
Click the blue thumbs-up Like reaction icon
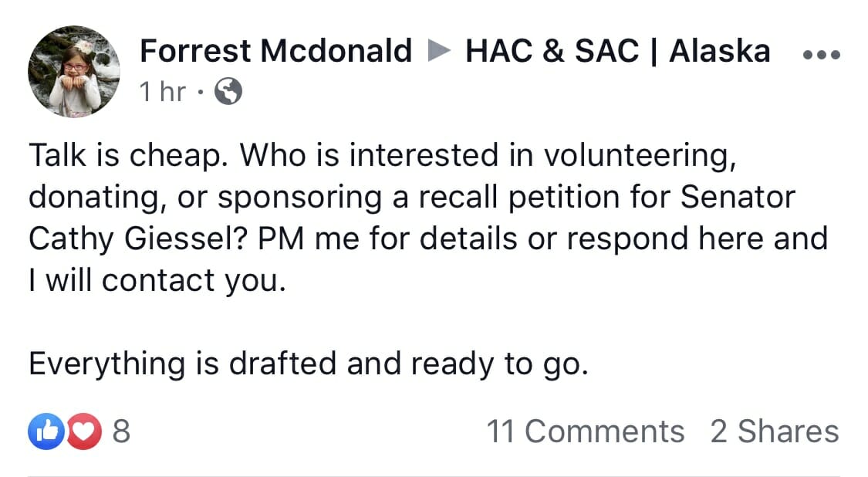[x=46, y=431]
